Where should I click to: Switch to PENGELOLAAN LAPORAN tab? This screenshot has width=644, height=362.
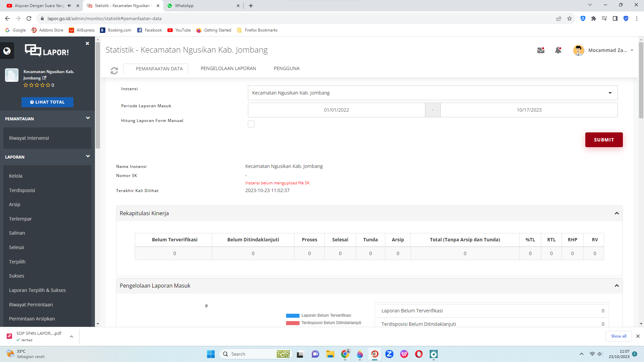(228, 68)
